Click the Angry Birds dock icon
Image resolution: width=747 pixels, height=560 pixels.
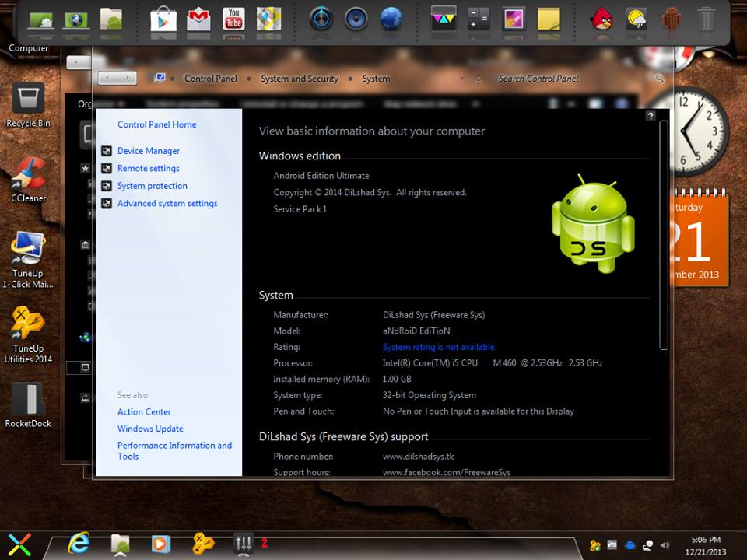click(601, 19)
